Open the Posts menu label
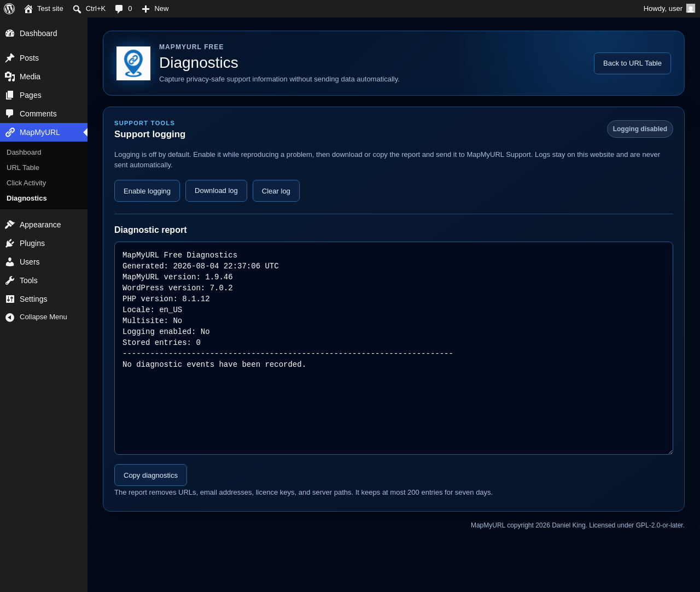 coord(29,58)
